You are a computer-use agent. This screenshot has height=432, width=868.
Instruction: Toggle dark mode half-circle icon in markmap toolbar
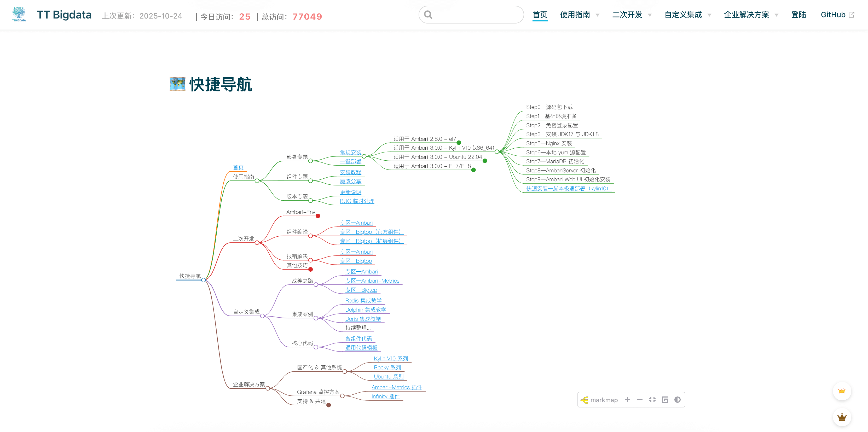point(677,400)
